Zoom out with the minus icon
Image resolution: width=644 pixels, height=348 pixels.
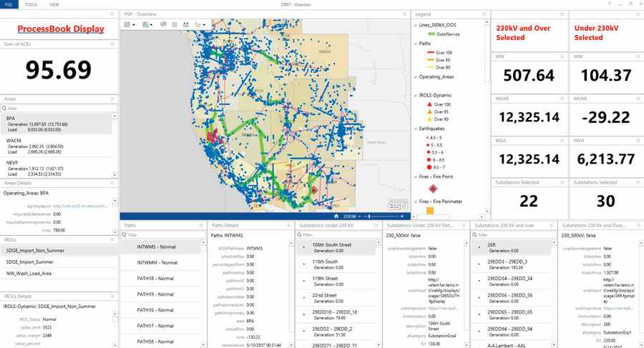(359, 217)
